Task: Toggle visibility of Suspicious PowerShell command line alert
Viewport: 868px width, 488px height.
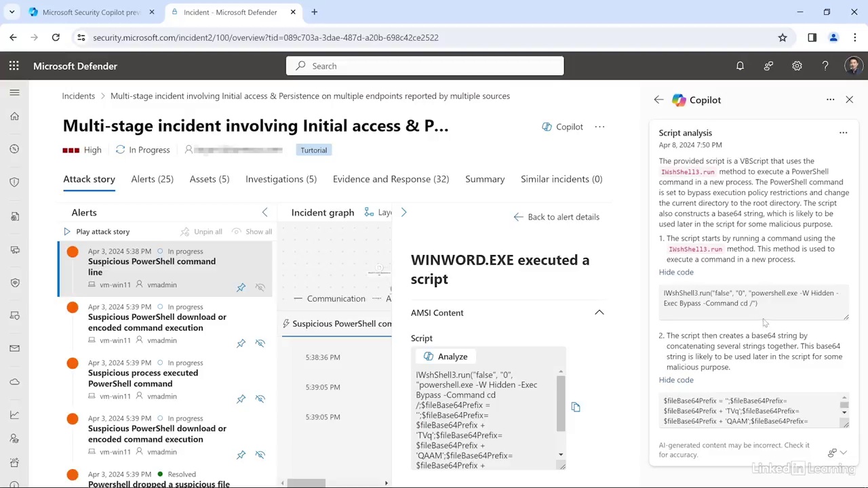Action: tap(260, 287)
